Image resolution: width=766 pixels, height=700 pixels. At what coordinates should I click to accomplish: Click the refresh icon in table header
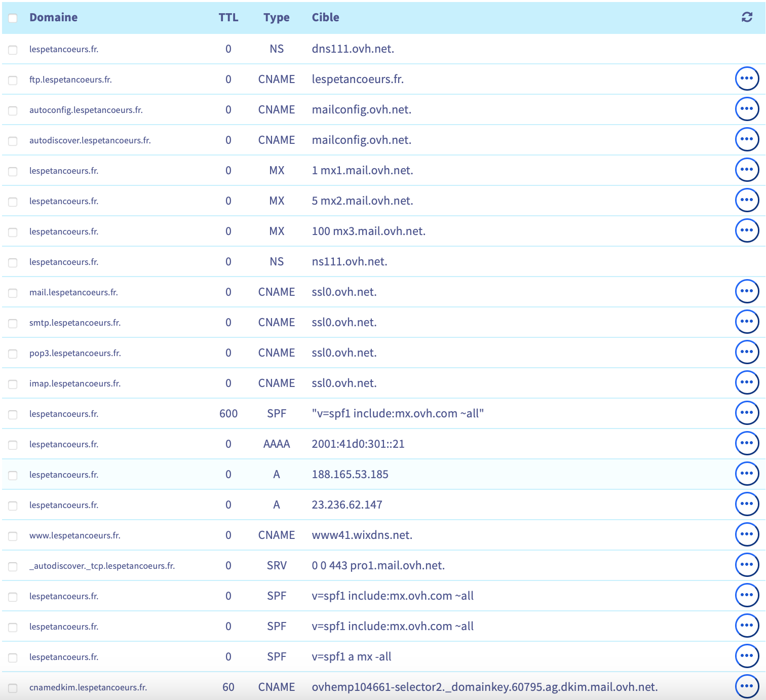tap(747, 17)
